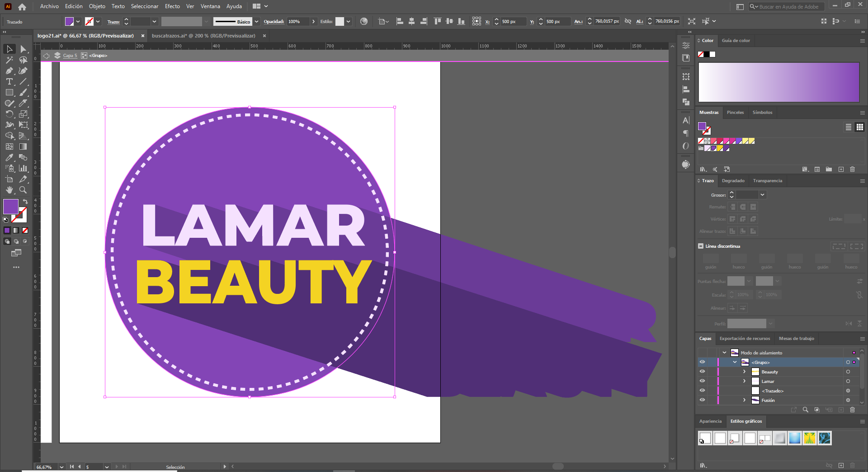Collapse Modo de aislamiento layer

725,353
